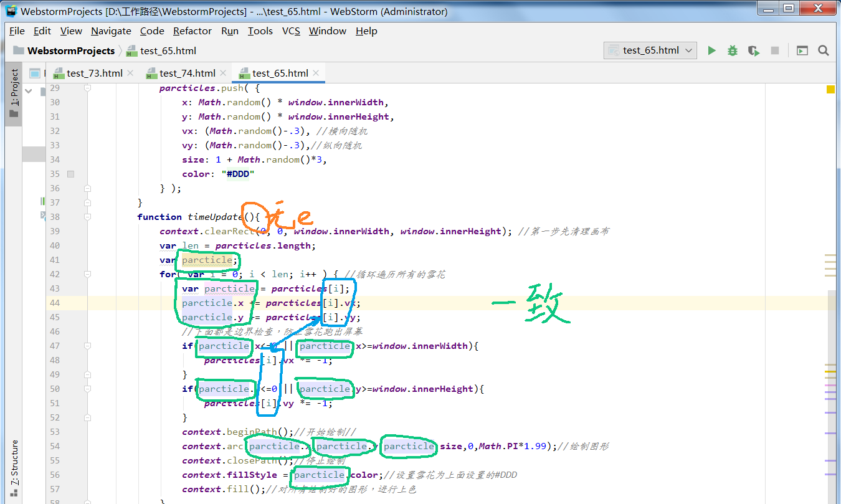Switch to the test_74.html editor tab
841x504 pixels.
[x=188, y=73]
